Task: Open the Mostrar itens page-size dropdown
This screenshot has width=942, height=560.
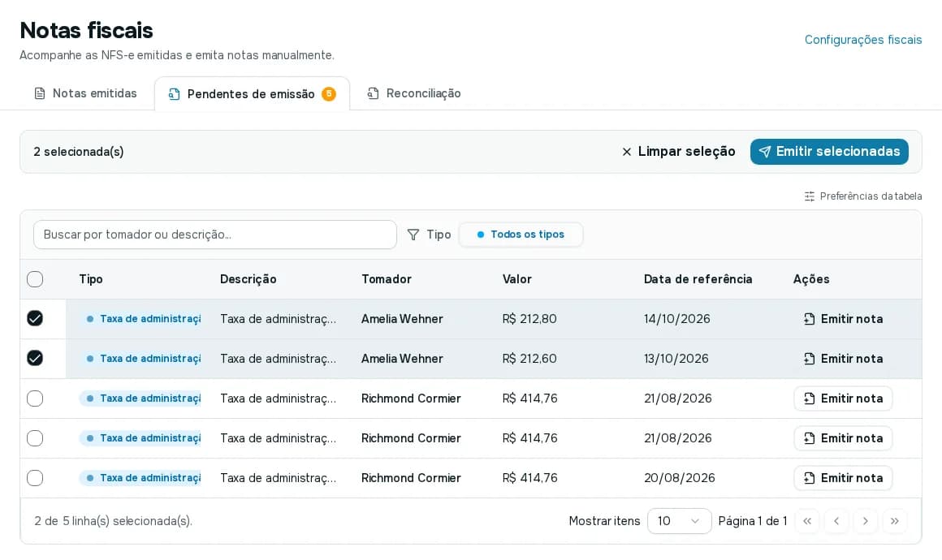Action: click(680, 521)
